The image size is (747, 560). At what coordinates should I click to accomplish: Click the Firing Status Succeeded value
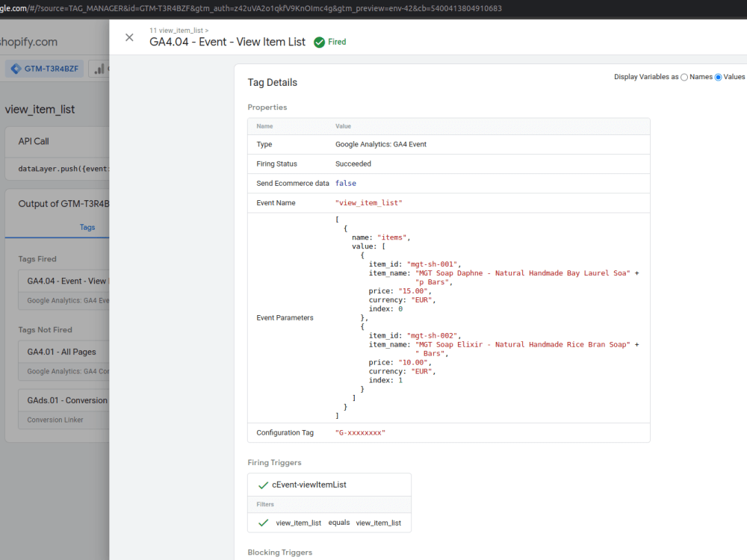click(353, 164)
